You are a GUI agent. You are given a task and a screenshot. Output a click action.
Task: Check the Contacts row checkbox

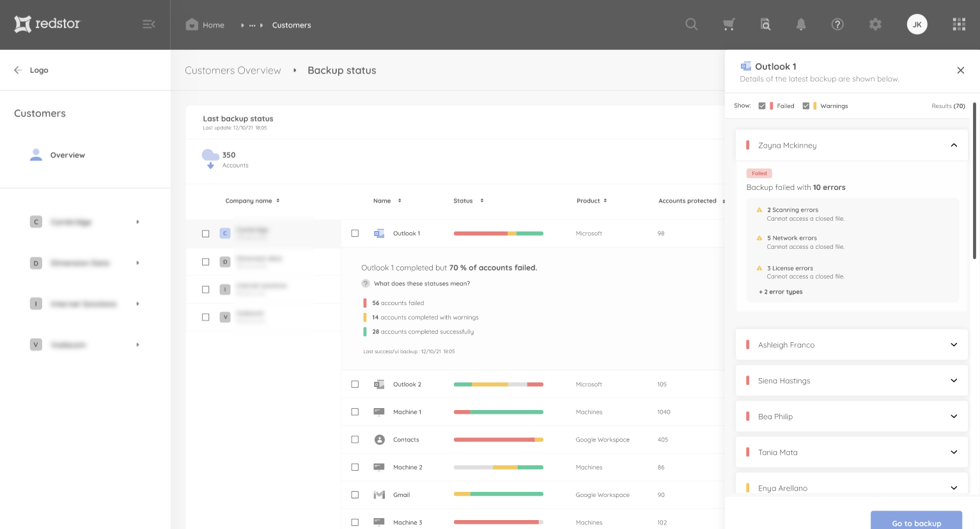point(355,439)
